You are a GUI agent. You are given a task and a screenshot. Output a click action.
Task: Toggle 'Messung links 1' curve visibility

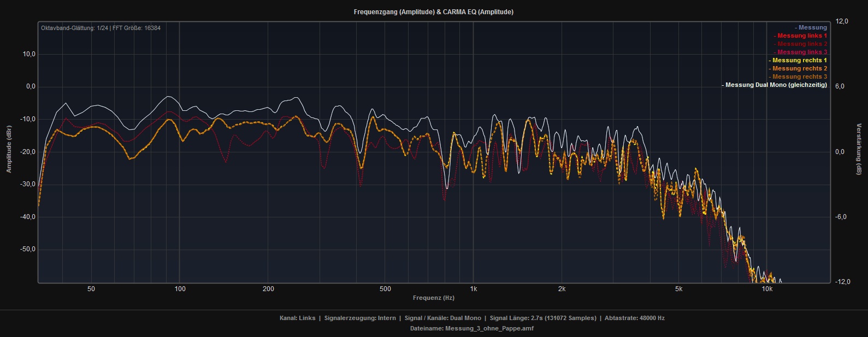801,36
